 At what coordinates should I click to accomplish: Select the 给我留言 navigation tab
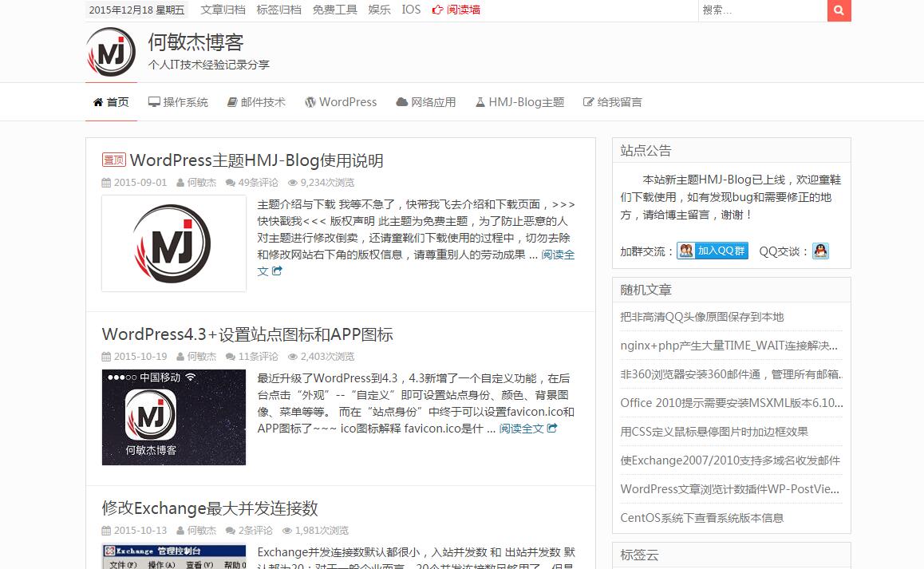click(612, 102)
